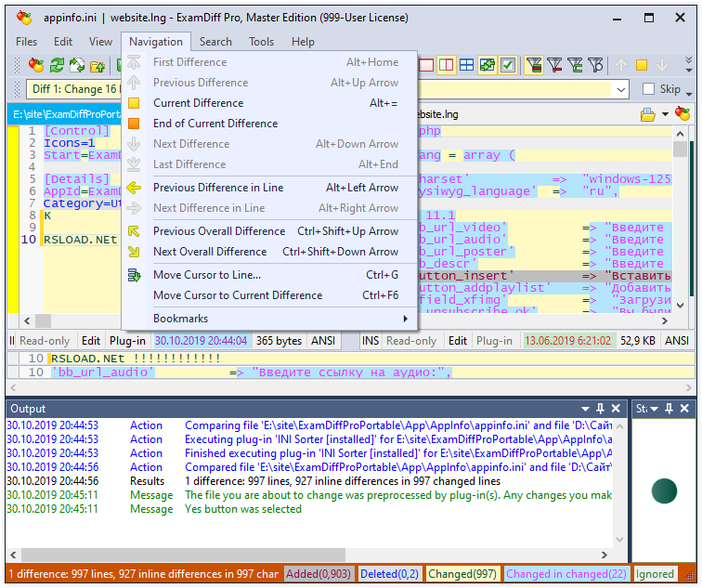
Task: Select Move Cursor to Current Difference
Action: (x=238, y=295)
